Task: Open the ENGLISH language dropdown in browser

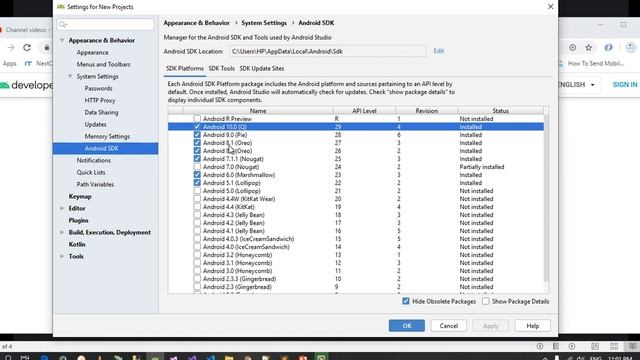Action: click(x=576, y=84)
